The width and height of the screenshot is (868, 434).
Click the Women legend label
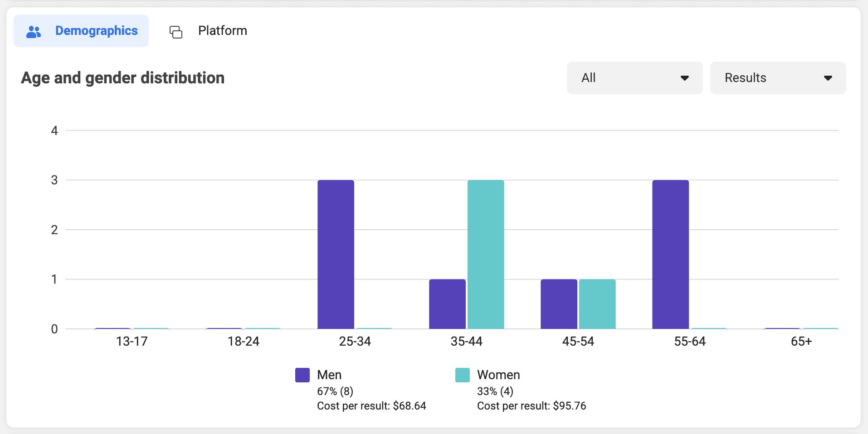coord(498,375)
